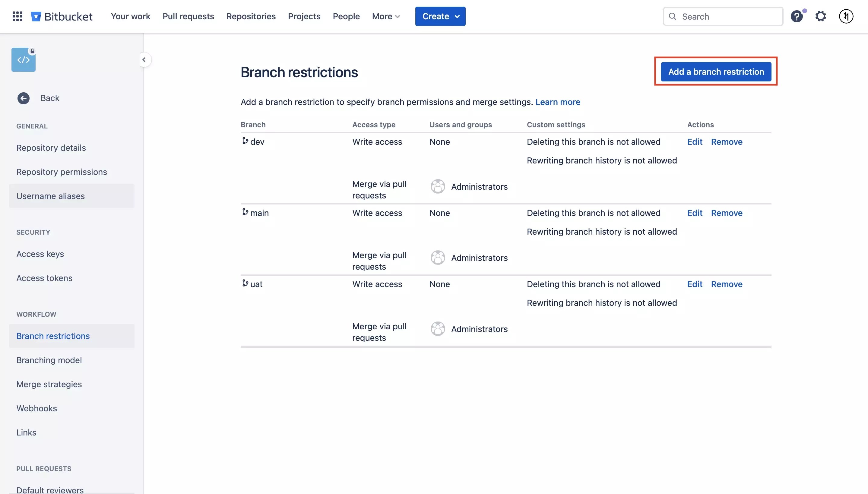Screen dimensions: 868x494
Task: Open the Pull requests menu item
Action: coord(188,16)
